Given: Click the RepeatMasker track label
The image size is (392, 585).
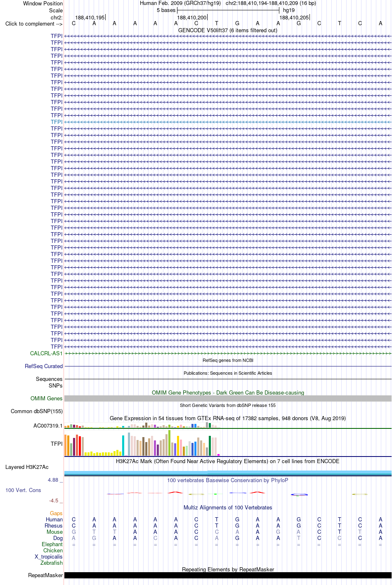Looking at the screenshot, I should [x=45, y=575].
